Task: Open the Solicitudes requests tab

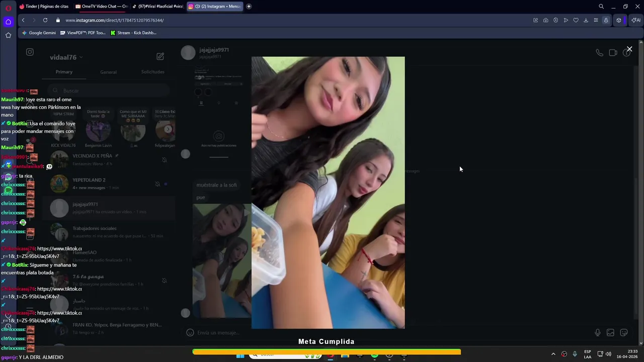Action: pos(152,72)
